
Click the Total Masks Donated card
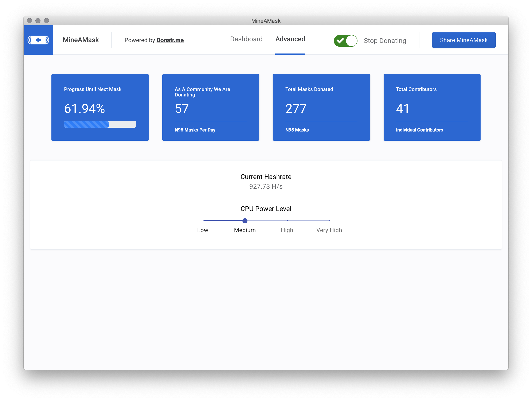[x=321, y=107]
